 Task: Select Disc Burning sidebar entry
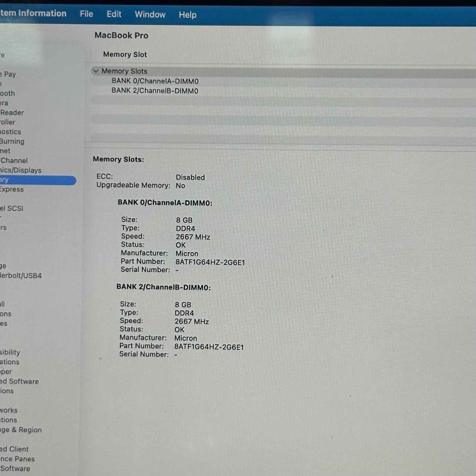point(12,141)
